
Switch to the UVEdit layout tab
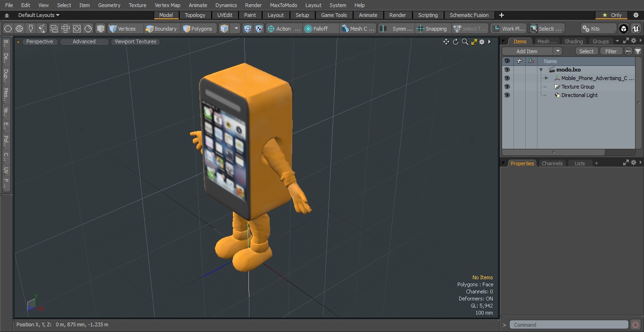225,15
